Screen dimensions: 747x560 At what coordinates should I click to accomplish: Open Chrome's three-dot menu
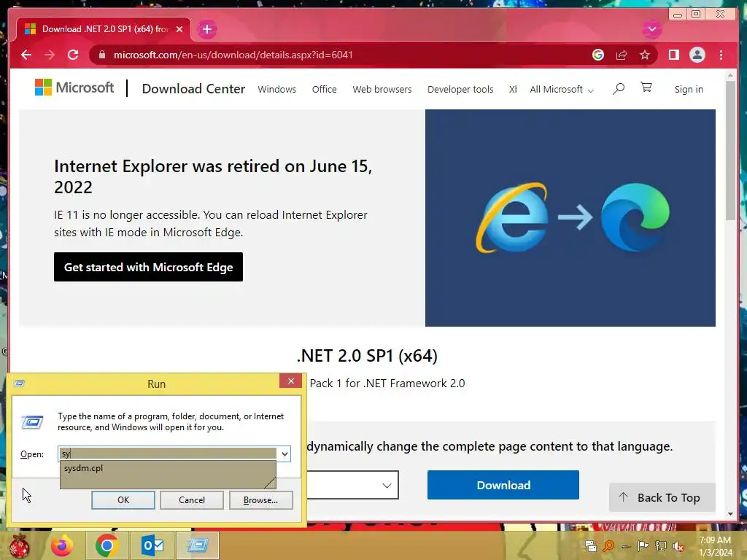[721, 55]
